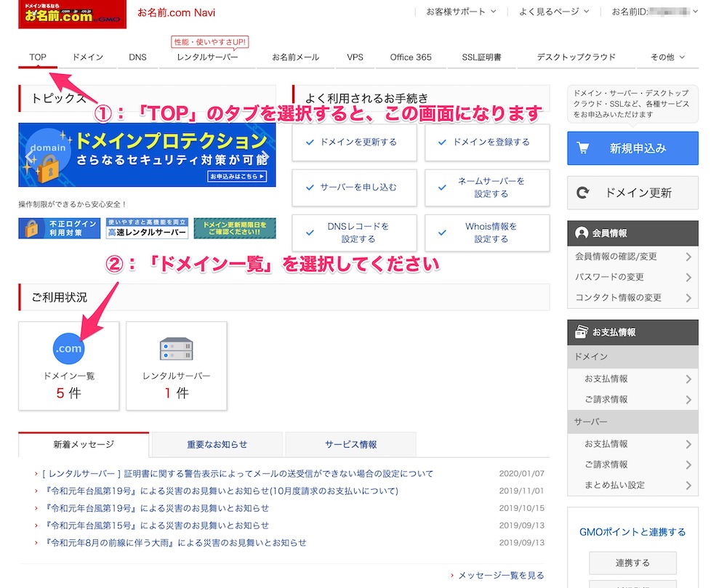Select the VPS navigation tab
Viewport: 727px width, 588px height.
(356, 57)
